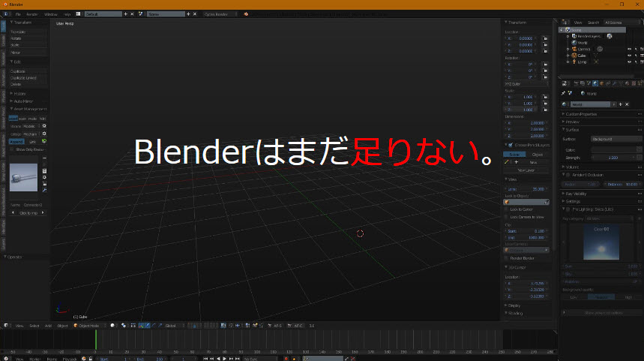
Task: Click the plus icon to add new scene
Action: 188,14
